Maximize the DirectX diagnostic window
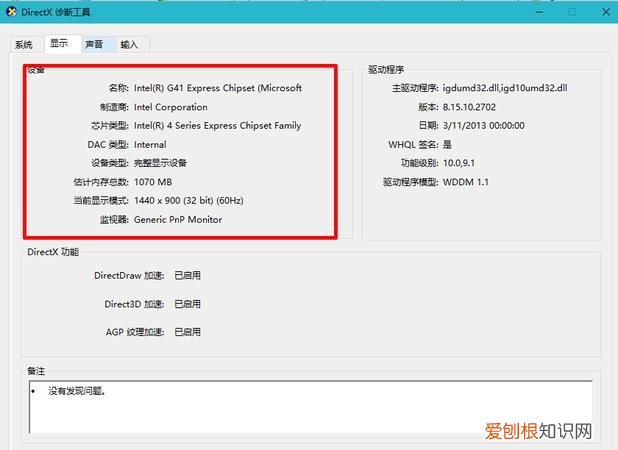The height and width of the screenshot is (450, 618). click(572, 12)
